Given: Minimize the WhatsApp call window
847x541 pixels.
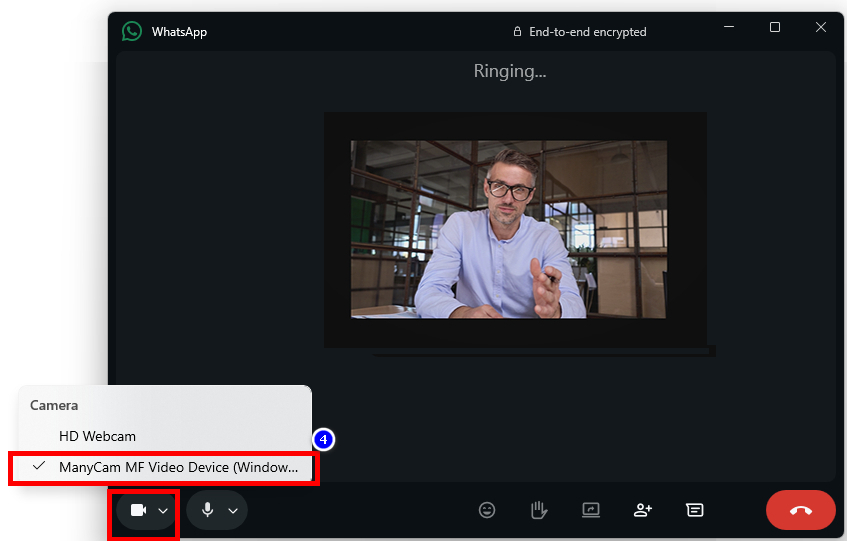Looking at the screenshot, I should click(729, 28).
